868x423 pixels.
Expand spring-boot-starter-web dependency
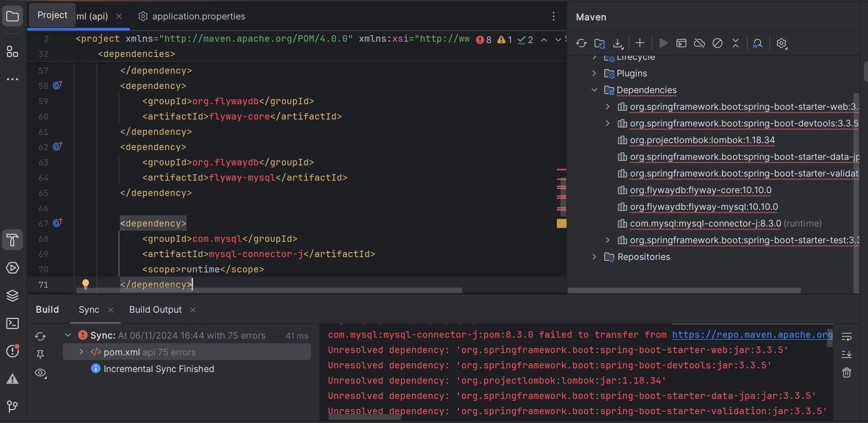608,107
